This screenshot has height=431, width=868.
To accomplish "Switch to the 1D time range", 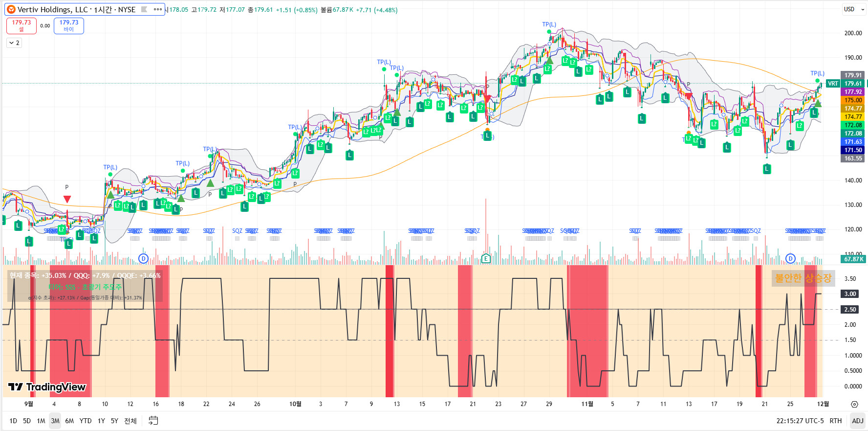I will (13, 421).
